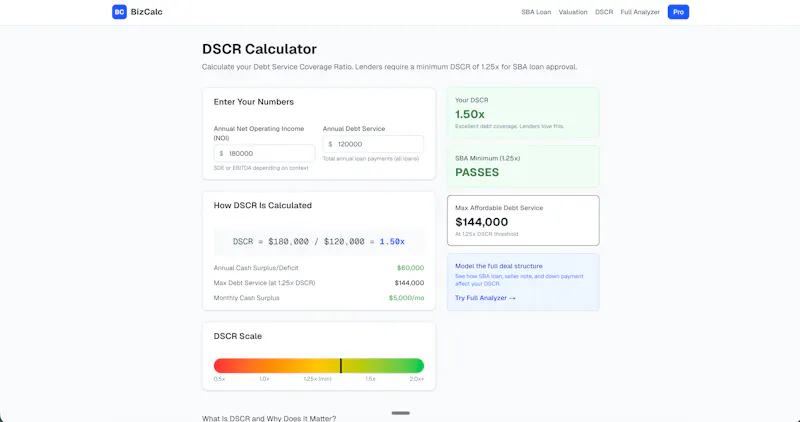Click the PASSES status text
Screen dimensions: 800x422
pyautogui.click(x=477, y=172)
